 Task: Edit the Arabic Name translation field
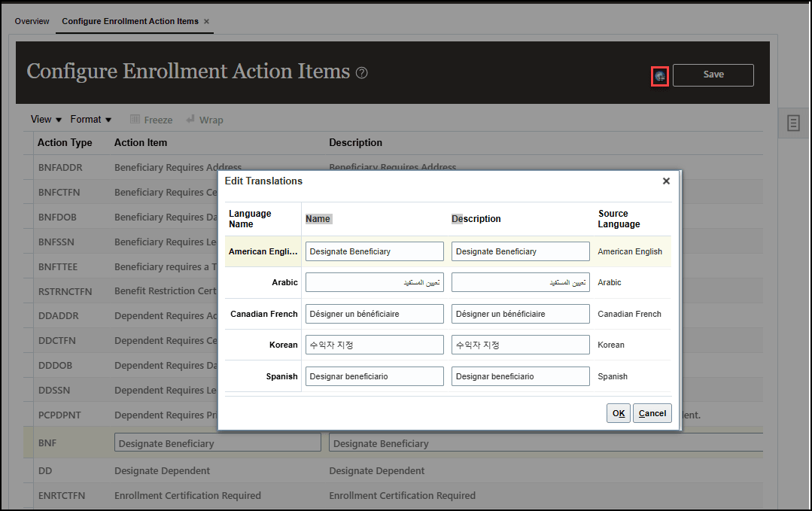[x=374, y=282]
